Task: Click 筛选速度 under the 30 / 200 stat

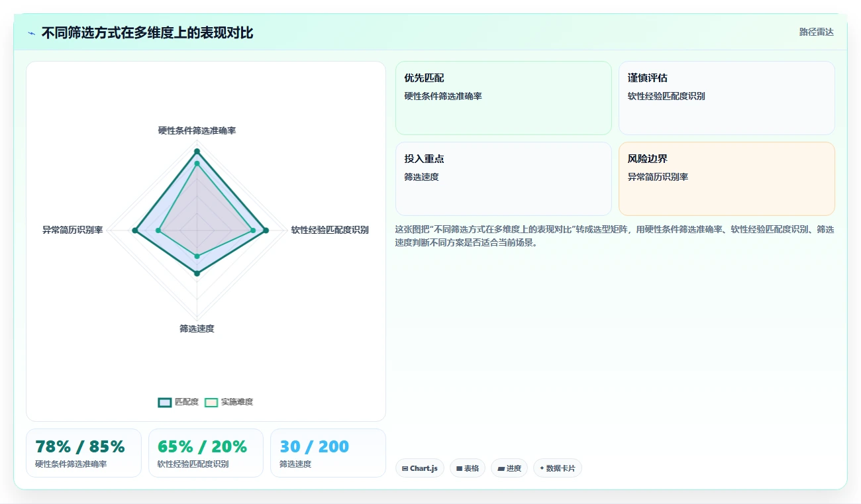Action: (x=295, y=464)
